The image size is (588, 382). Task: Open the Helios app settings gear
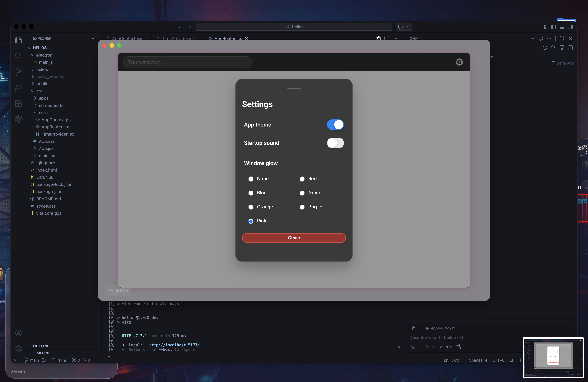[459, 62]
